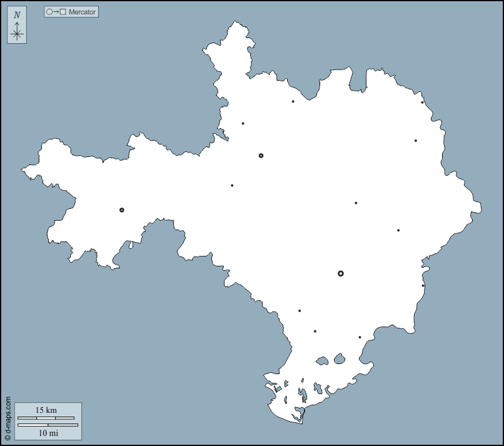Image resolution: width=504 pixels, height=446 pixels.
Task: Click the north arrow compass icon
Action: point(17,33)
